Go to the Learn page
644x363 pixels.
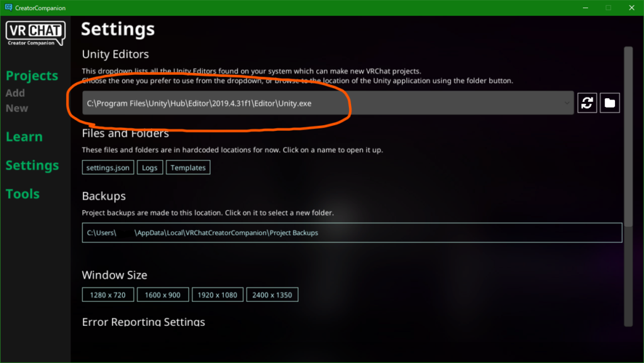[x=24, y=137]
